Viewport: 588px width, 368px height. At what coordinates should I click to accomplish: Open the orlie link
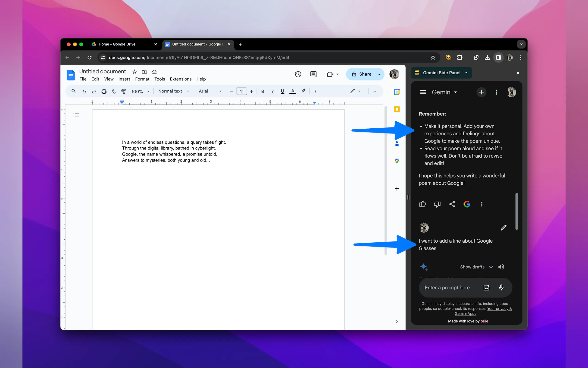tap(484, 321)
